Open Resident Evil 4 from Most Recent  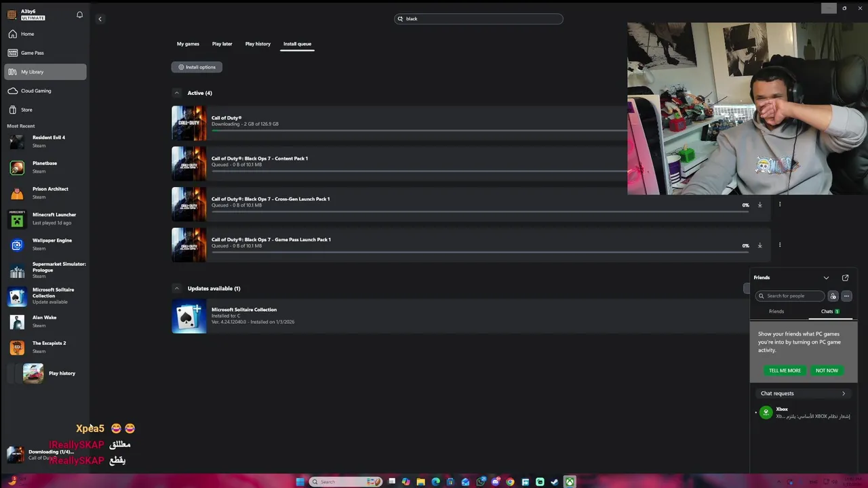click(x=45, y=142)
